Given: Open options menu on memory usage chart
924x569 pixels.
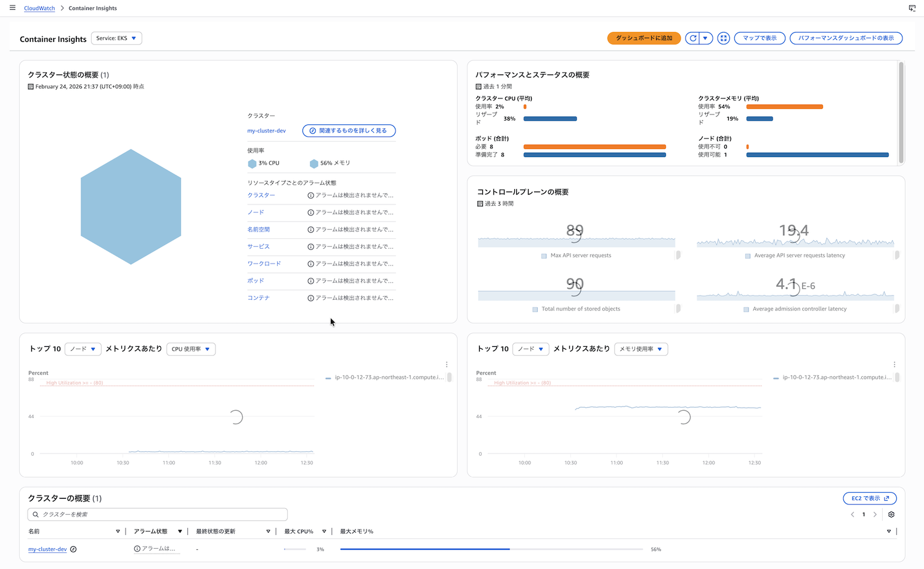Looking at the screenshot, I should tap(894, 365).
